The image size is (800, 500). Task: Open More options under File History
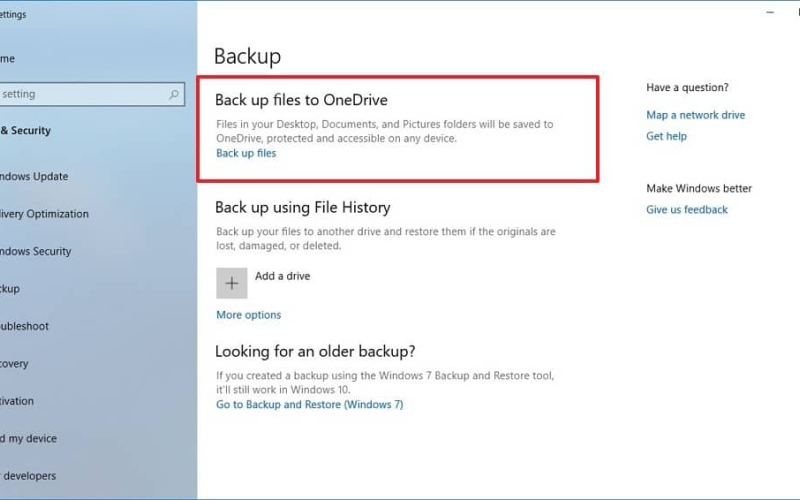pyautogui.click(x=248, y=315)
